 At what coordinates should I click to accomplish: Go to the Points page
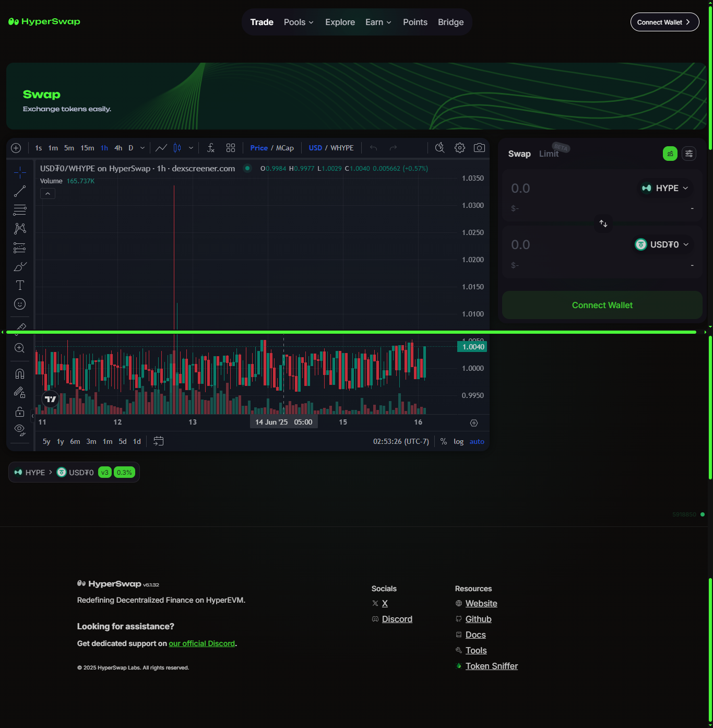tap(415, 22)
